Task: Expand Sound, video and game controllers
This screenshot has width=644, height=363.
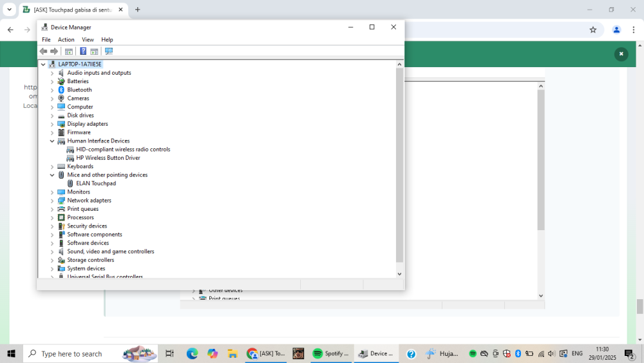Action: click(x=52, y=251)
